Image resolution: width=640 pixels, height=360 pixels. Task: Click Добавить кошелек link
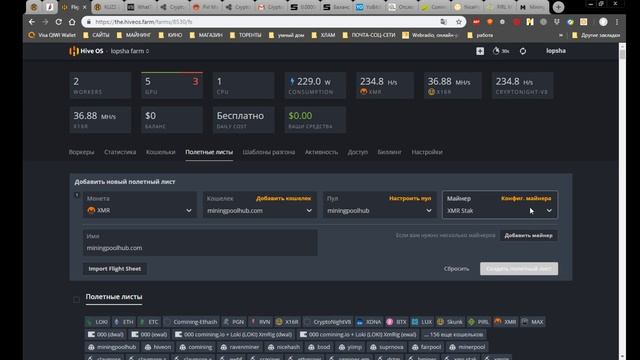pos(283,198)
